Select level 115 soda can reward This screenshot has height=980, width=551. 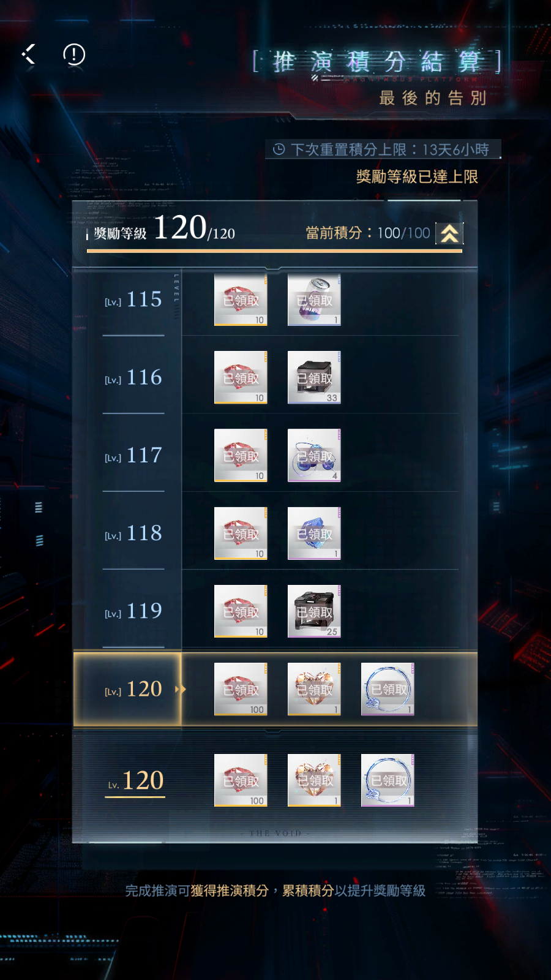click(x=314, y=300)
